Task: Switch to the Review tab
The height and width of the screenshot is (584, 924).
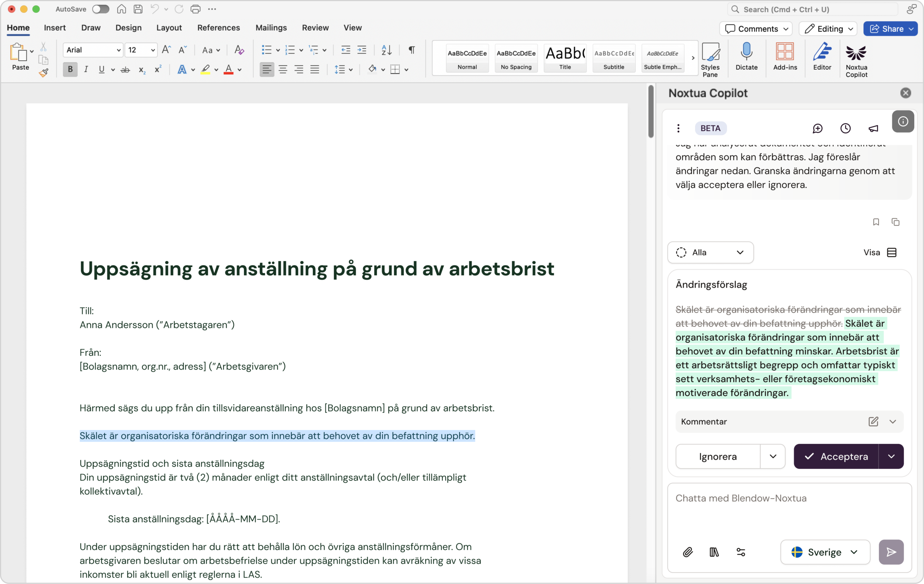Action: (315, 28)
